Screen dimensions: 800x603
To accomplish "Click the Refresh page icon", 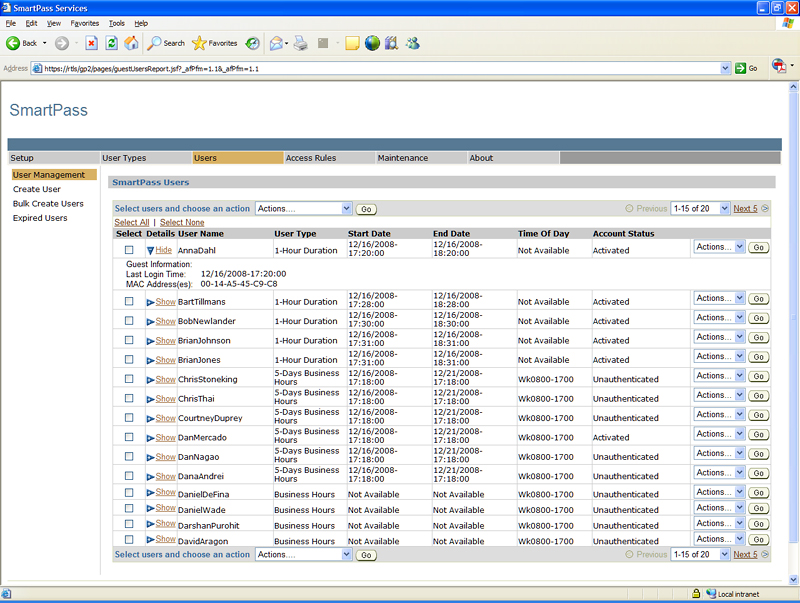I will 111,43.
